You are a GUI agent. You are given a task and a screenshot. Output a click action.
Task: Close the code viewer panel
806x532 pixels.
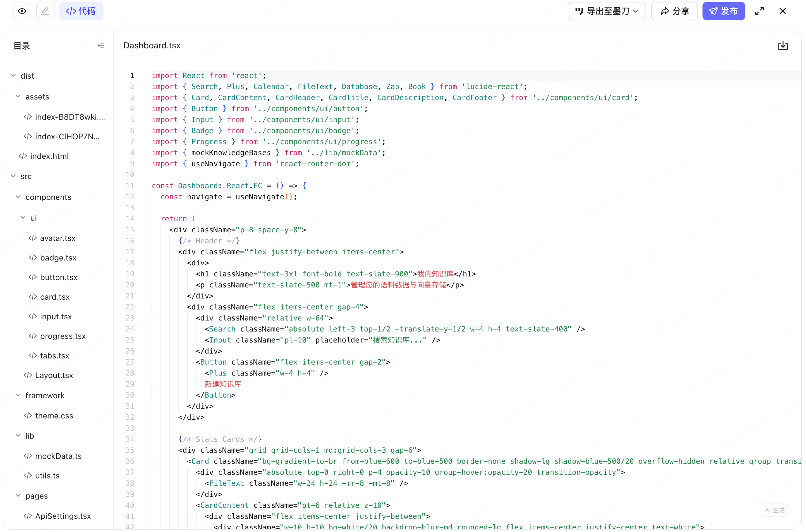(x=783, y=11)
